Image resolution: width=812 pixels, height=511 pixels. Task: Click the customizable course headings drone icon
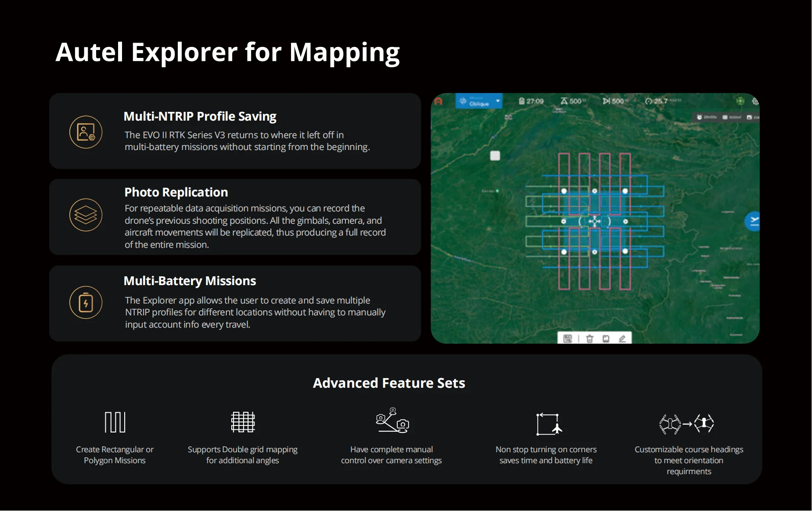tap(686, 424)
